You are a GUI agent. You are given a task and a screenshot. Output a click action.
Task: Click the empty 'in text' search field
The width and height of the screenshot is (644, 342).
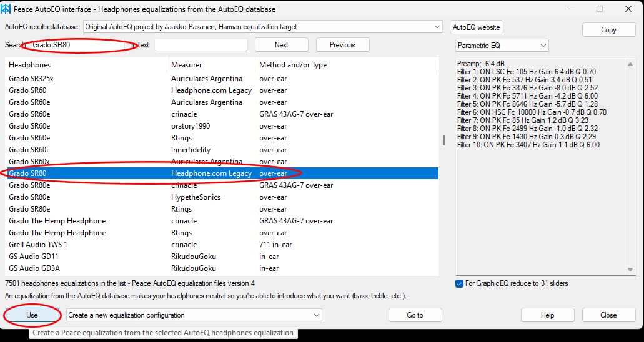(201, 45)
